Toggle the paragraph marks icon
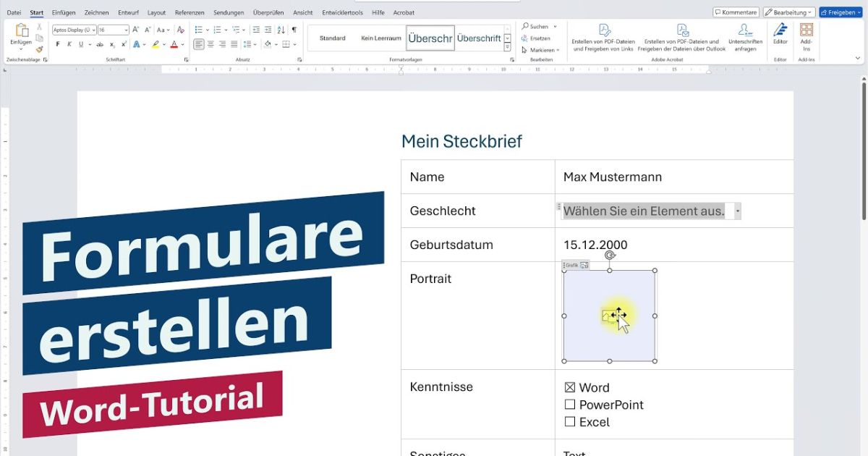The image size is (868, 456). pos(294,30)
